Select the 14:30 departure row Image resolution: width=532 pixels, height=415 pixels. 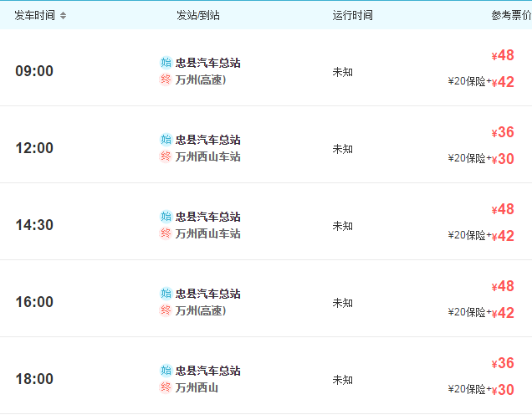tap(266, 222)
